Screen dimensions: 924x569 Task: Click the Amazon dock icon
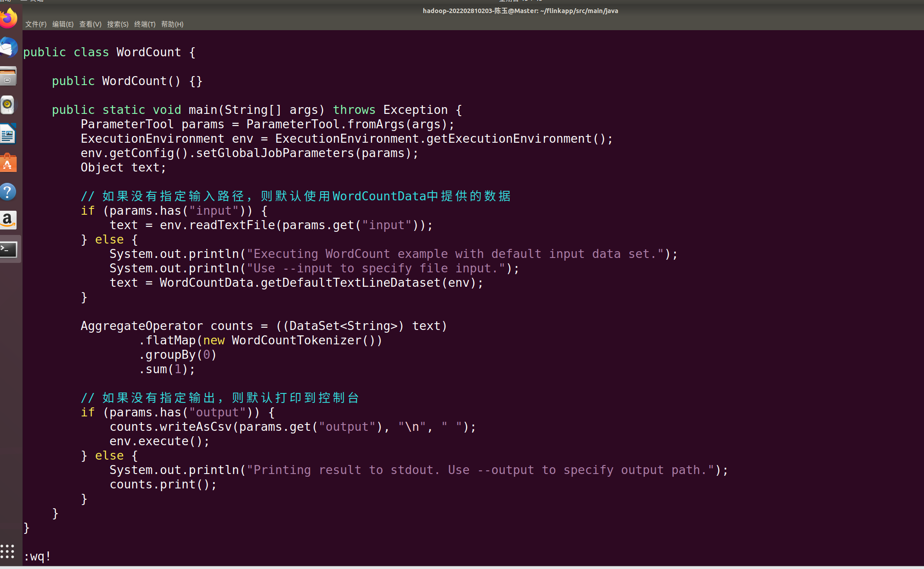point(8,220)
